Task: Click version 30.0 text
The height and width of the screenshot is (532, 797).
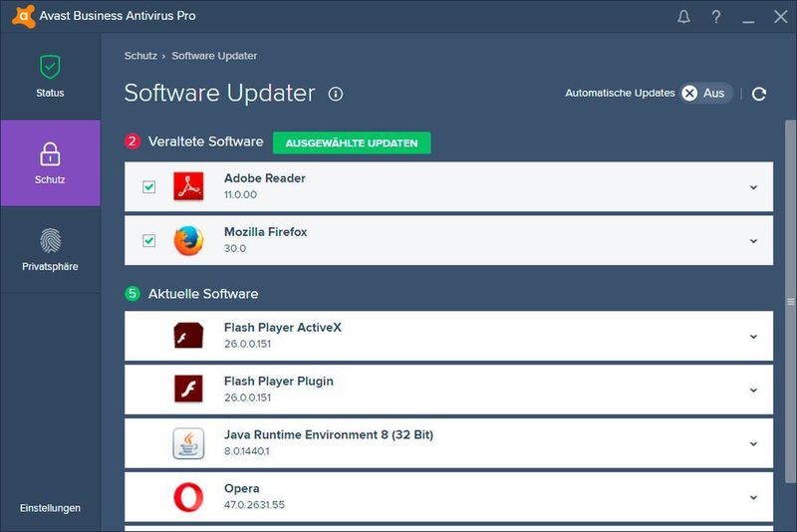Action: point(235,248)
